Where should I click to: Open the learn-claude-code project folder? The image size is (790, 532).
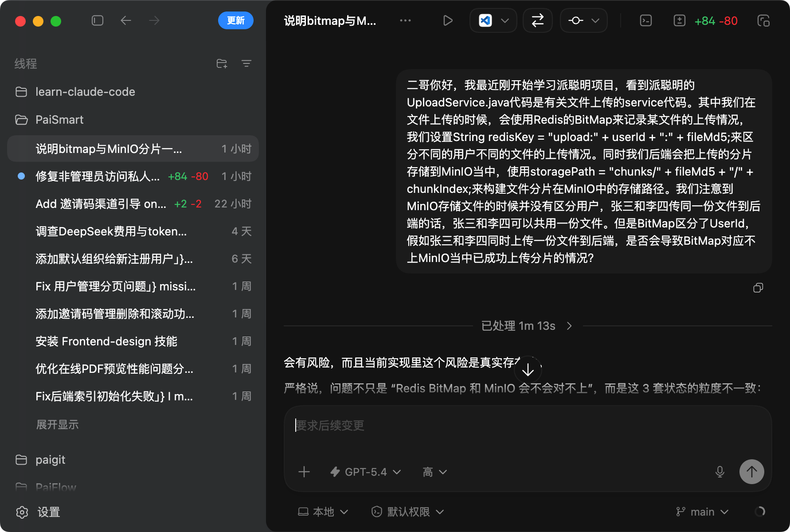click(x=85, y=92)
